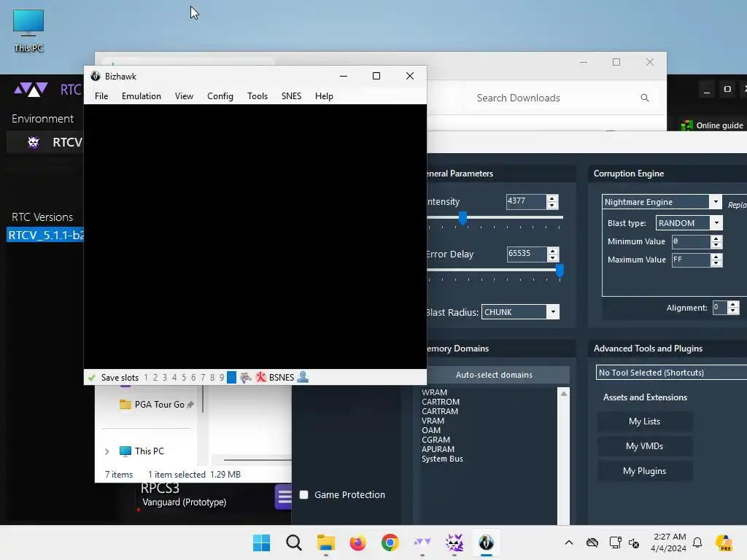Click the Intensity slider handle
This screenshot has width=747, height=560.
(462, 218)
